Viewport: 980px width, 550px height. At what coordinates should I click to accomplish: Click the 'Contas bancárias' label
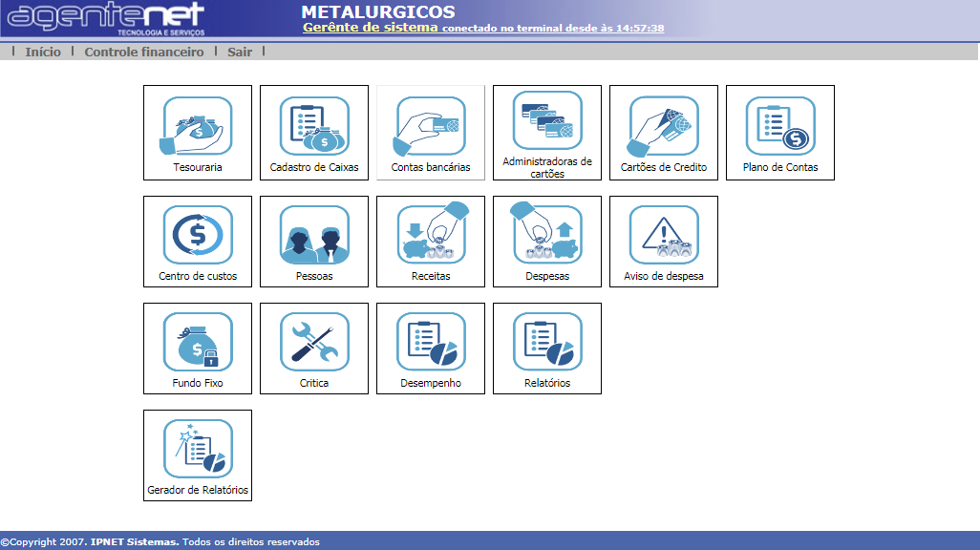pyautogui.click(x=431, y=167)
